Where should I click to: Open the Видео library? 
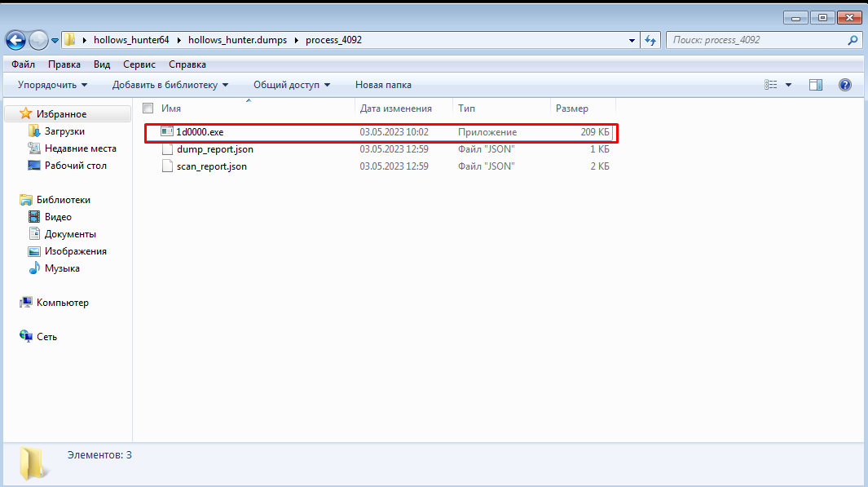click(58, 217)
